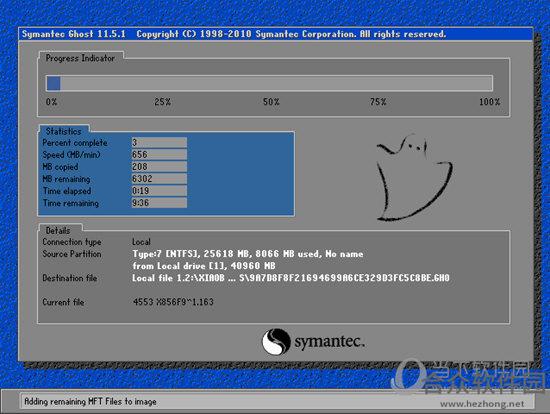Click the blue filled progress bar segment
550x414 pixels.
[x=54, y=84]
